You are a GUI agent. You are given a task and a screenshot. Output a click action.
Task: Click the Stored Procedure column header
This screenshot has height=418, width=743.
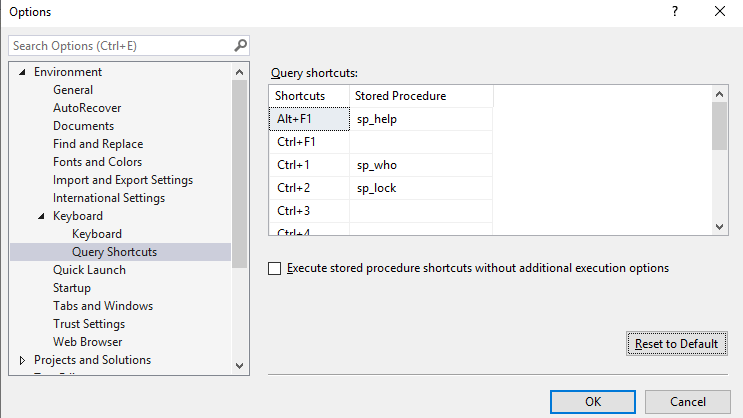pos(420,96)
